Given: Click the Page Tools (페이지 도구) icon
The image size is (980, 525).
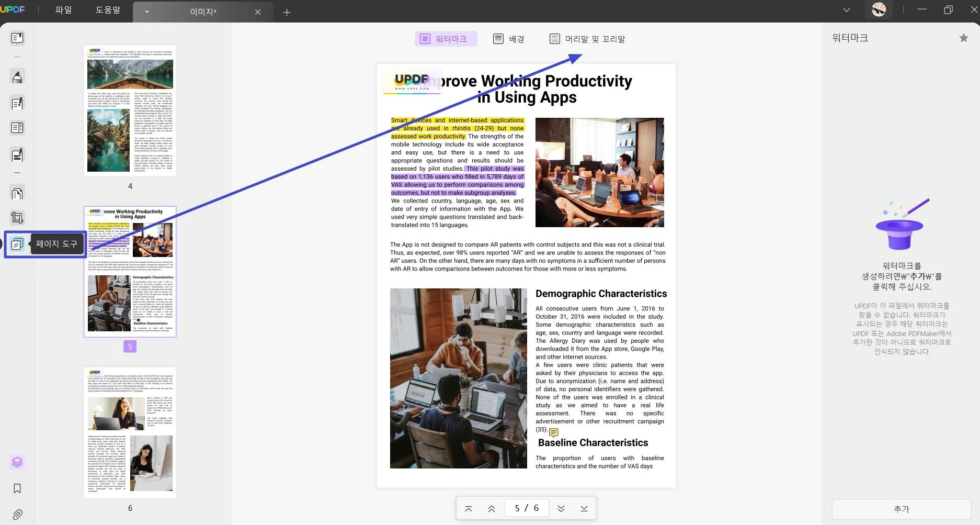Looking at the screenshot, I should coord(17,244).
